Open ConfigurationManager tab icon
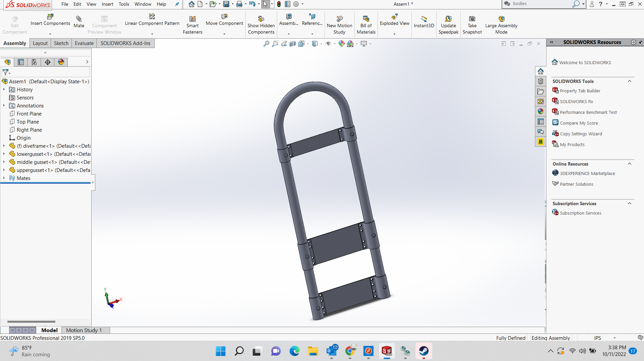 (34, 62)
